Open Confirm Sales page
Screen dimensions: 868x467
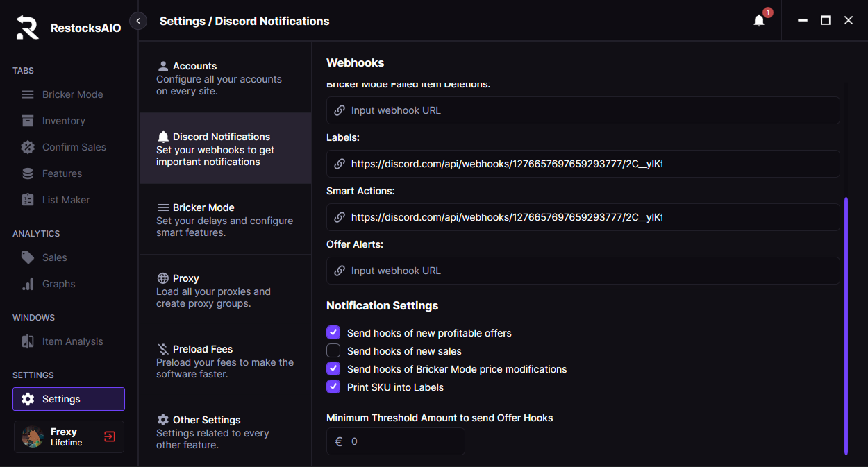pyautogui.click(x=74, y=147)
